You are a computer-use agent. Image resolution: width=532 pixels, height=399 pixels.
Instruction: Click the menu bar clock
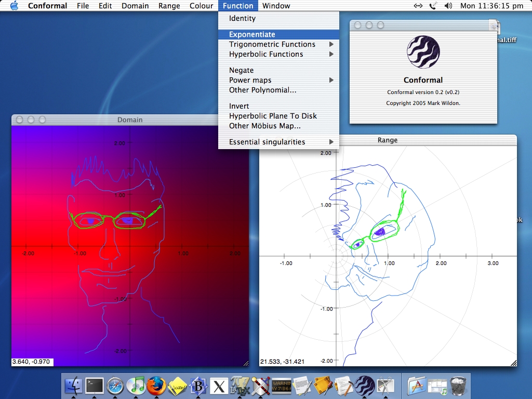coord(491,6)
